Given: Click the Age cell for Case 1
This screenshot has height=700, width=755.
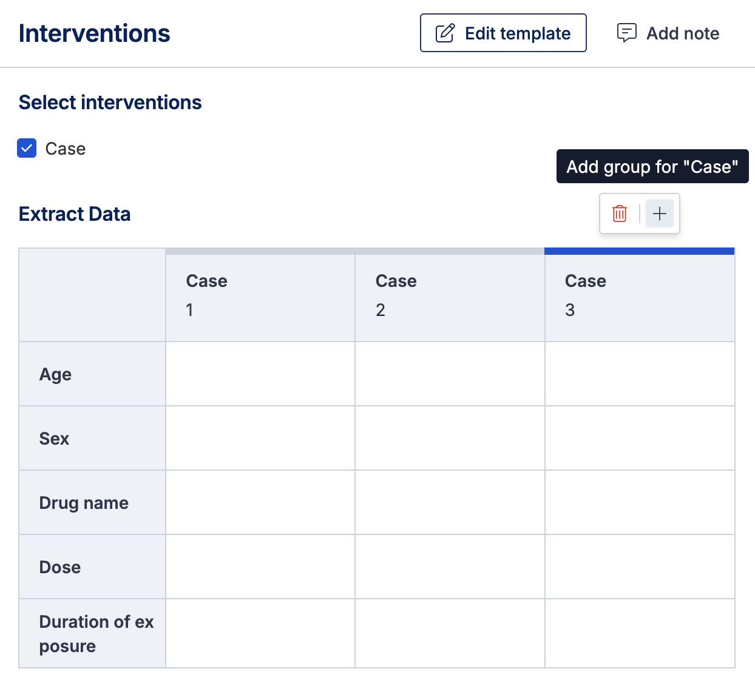Looking at the screenshot, I should [x=260, y=374].
